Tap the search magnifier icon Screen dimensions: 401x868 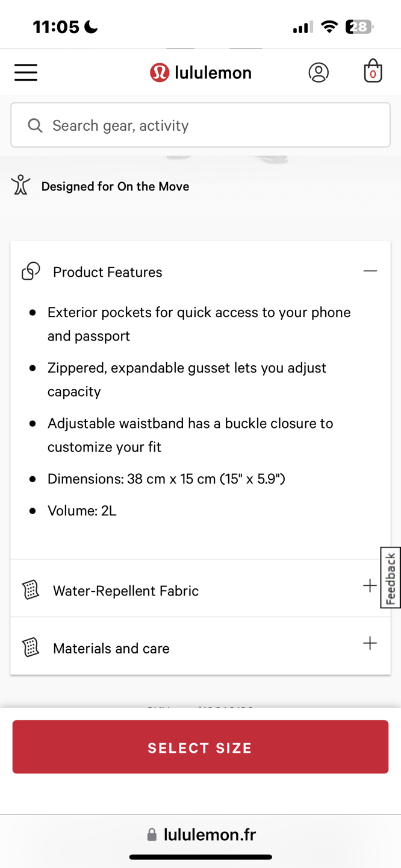tap(35, 125)
